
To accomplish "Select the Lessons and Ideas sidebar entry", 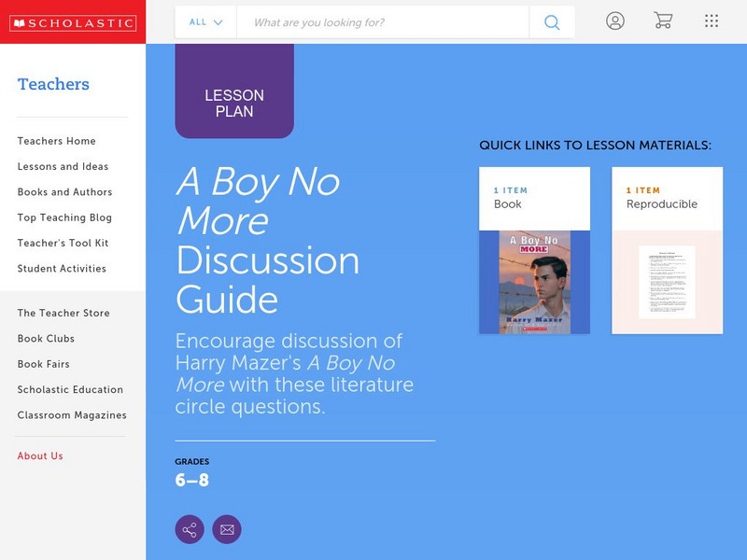I will click(62, 166).
